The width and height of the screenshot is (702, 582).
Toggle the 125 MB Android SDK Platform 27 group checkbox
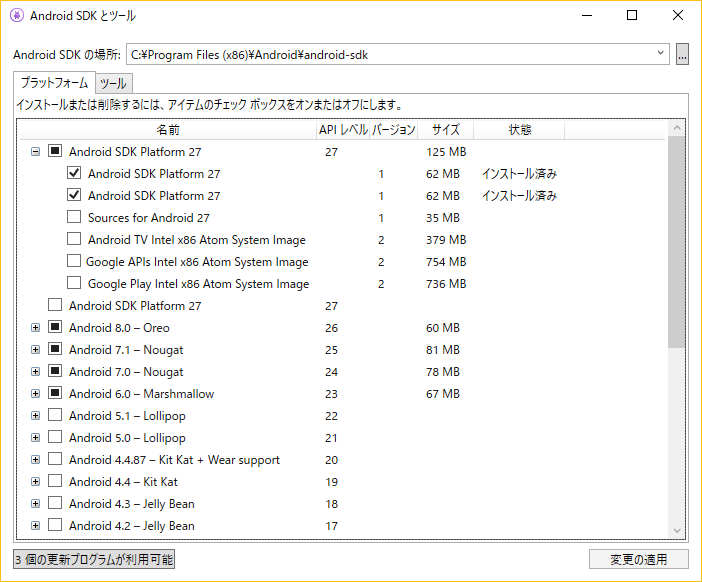coord(55,151)
